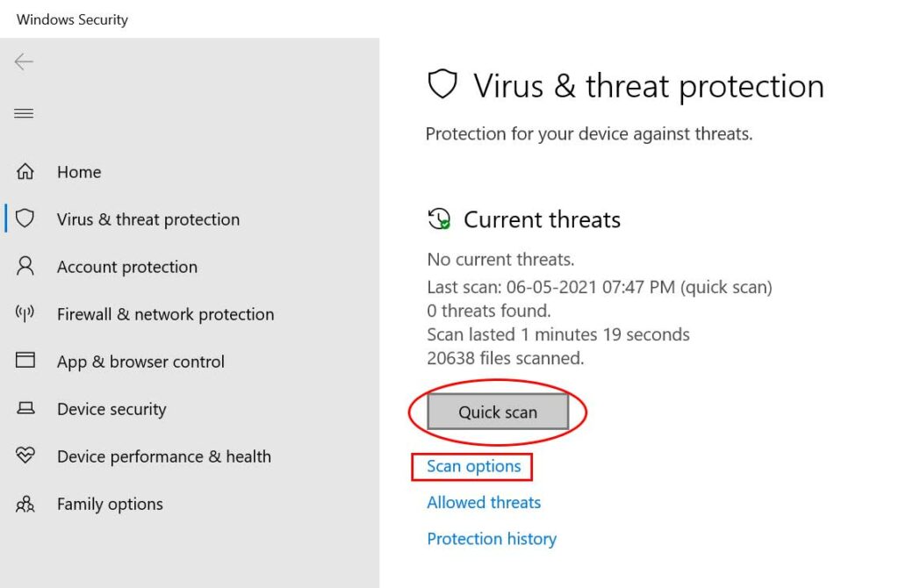
Task: Select App & browser control
Action: click(x=141, y=362)
